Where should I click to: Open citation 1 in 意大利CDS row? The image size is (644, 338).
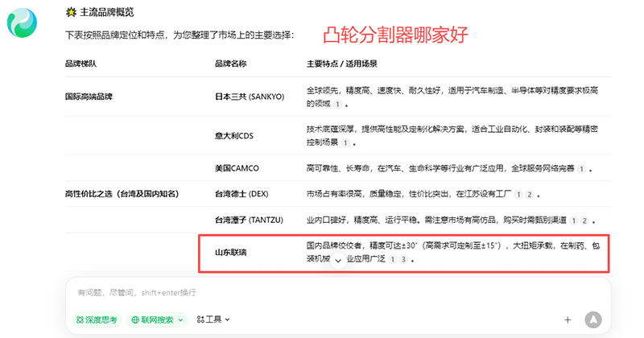[x=345, y=142]
